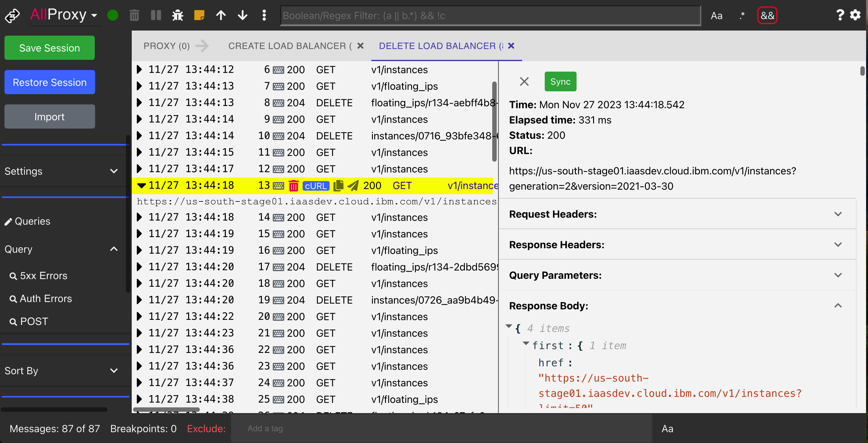Image resolution: width=868 pixels, height=443 pixels.
Task: Click the Save Session button
Action: (x=50, y=48)
